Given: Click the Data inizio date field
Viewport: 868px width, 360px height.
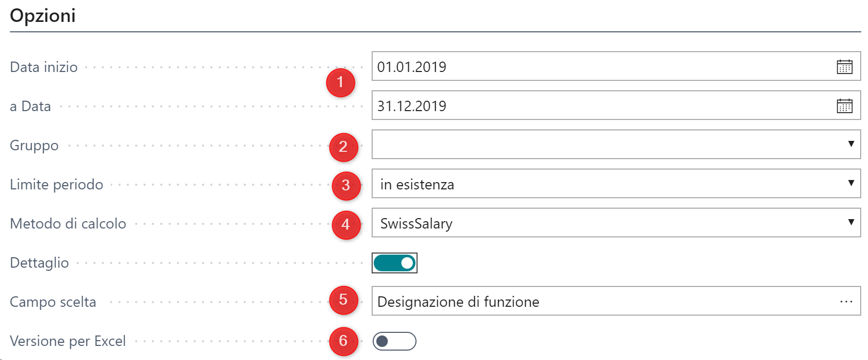Looking at the screenshot, I should 600,67.
